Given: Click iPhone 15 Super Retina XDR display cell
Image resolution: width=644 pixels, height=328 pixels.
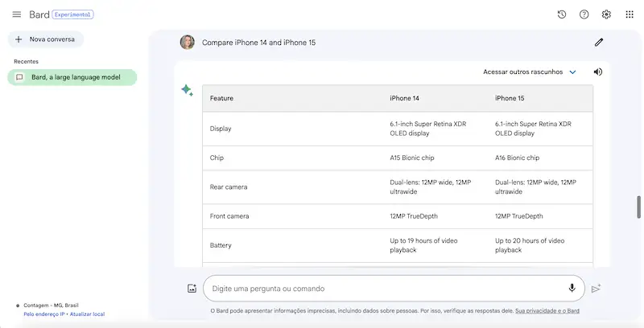Looking at the screenshot, I should 533,129.
